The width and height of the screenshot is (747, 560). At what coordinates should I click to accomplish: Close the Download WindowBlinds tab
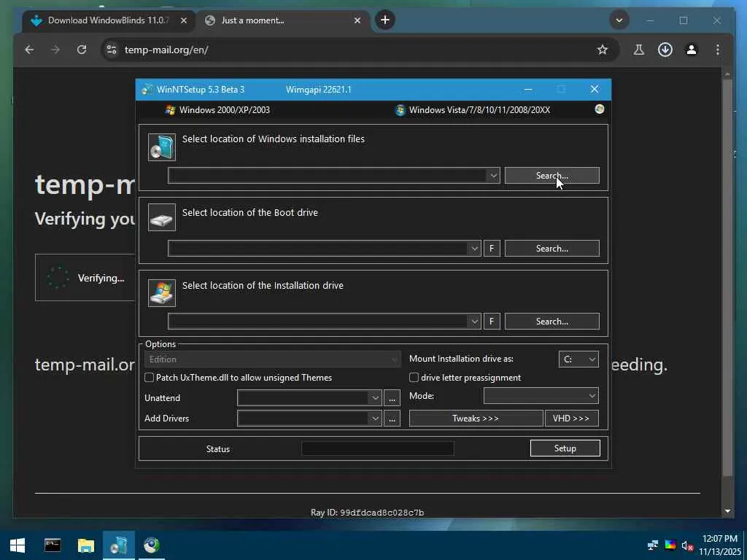point(184,20)
